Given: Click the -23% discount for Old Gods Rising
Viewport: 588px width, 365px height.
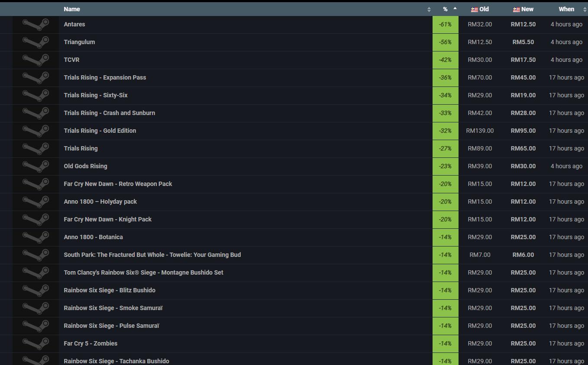Looking at the screenshot, I should pos(445,166).
